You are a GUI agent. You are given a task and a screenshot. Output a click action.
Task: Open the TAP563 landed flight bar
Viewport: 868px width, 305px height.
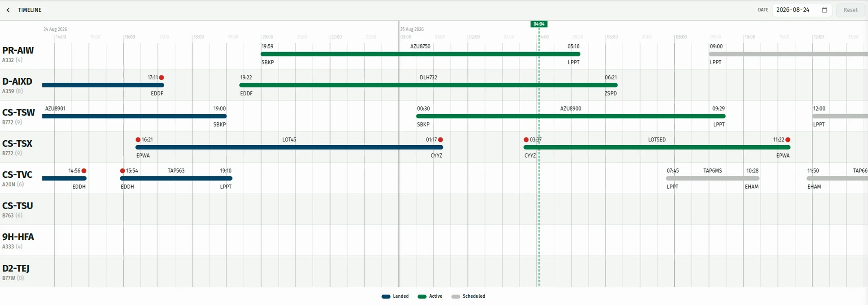tap(176, 179)
